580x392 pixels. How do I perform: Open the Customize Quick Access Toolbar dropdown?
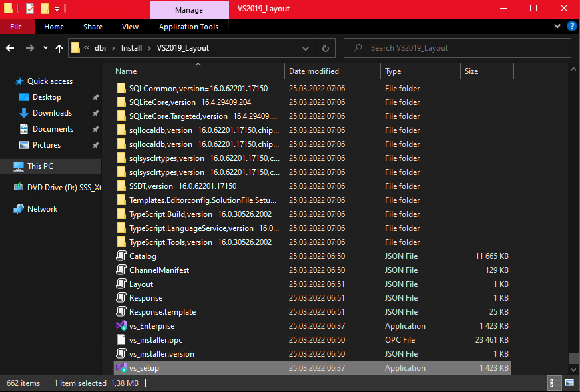pyautogui.click(x=57, y=9)
